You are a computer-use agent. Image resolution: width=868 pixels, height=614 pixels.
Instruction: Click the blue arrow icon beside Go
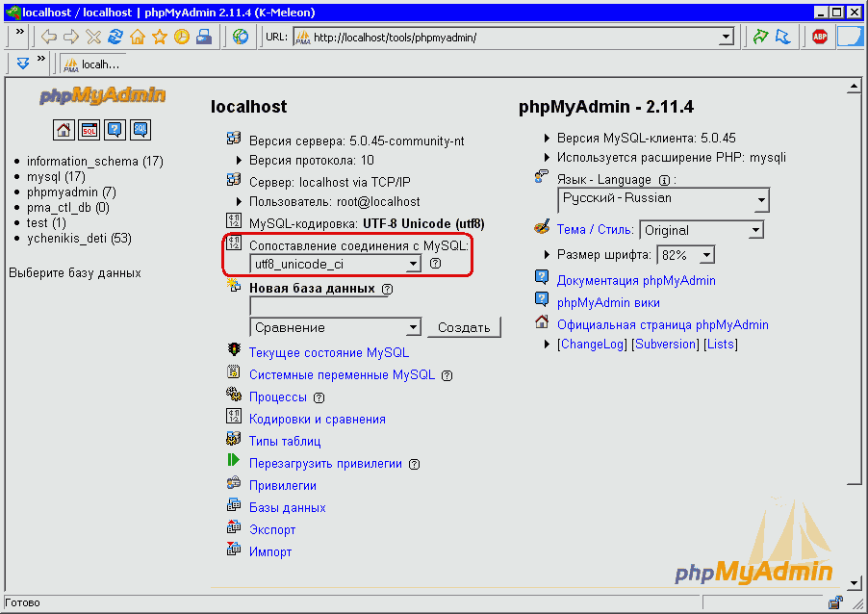(782, 38)
